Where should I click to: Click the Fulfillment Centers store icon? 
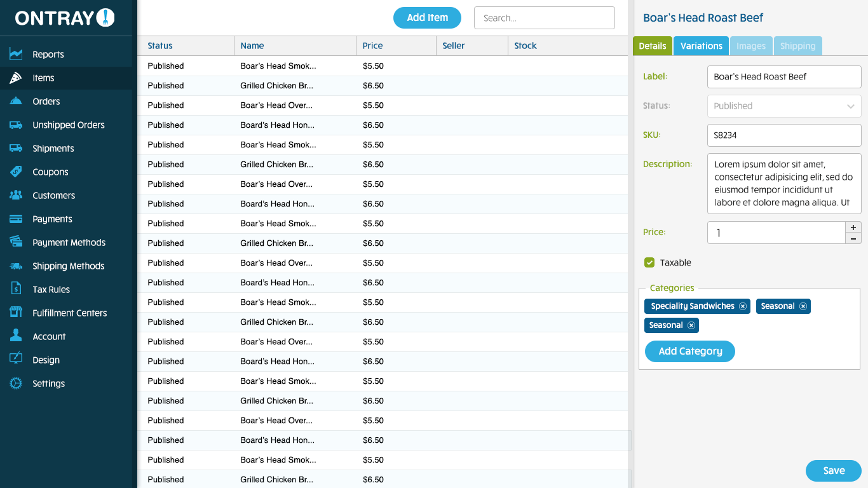coord(16,313)
